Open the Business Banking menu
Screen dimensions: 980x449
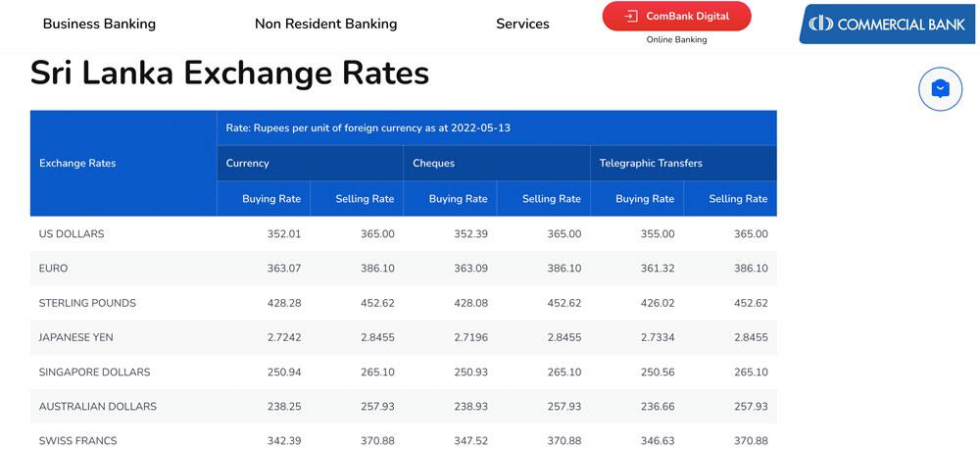(x=99, y=24)
